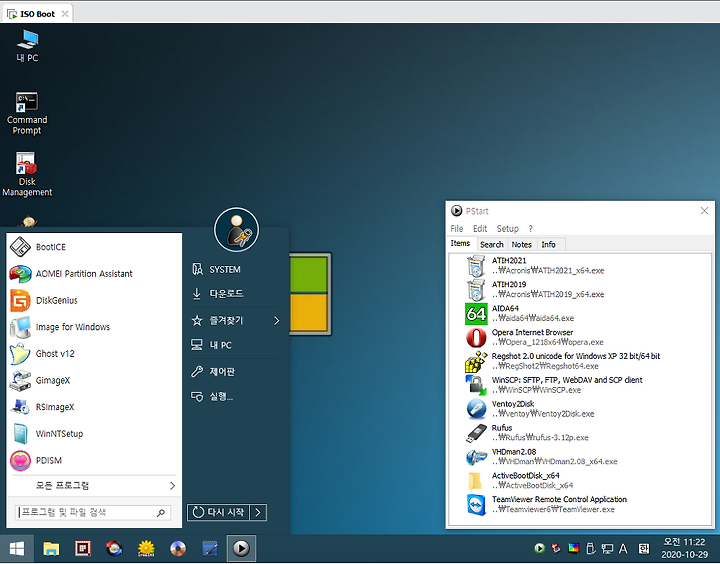
Task: Open Image for Windows
Action: click(94, 327)
